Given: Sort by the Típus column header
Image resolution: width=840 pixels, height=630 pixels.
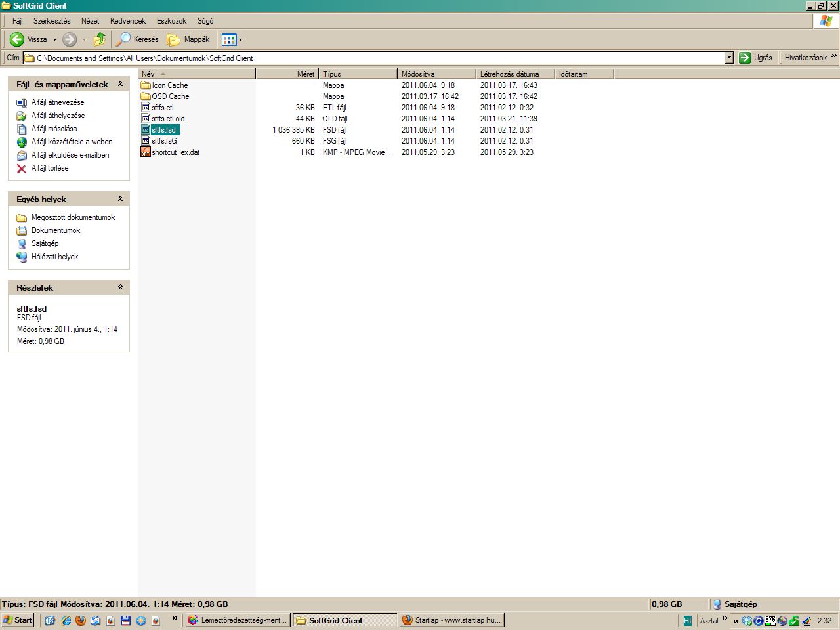Looking at the screenshot, I should (x=358, y=73).
